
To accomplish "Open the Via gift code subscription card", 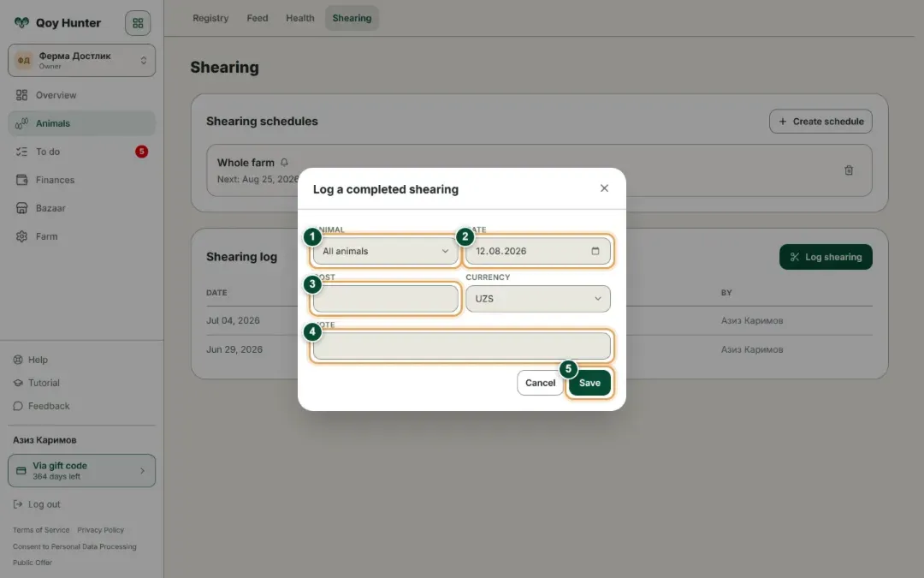I will 81,471.
